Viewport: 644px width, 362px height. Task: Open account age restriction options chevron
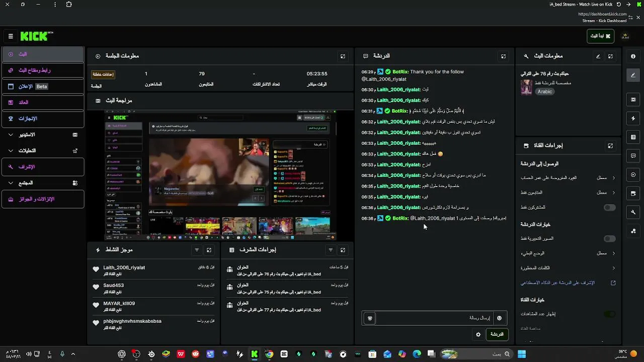click(x=613, y=178)
